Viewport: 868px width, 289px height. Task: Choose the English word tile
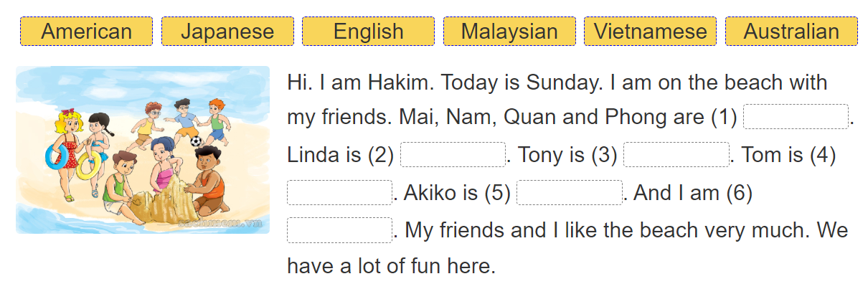pos(368,32)
